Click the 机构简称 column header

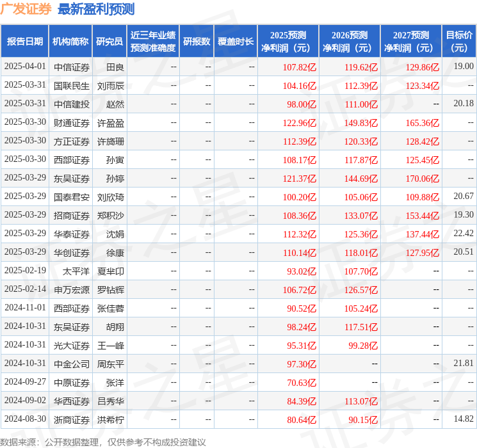(x=70, y=42)
